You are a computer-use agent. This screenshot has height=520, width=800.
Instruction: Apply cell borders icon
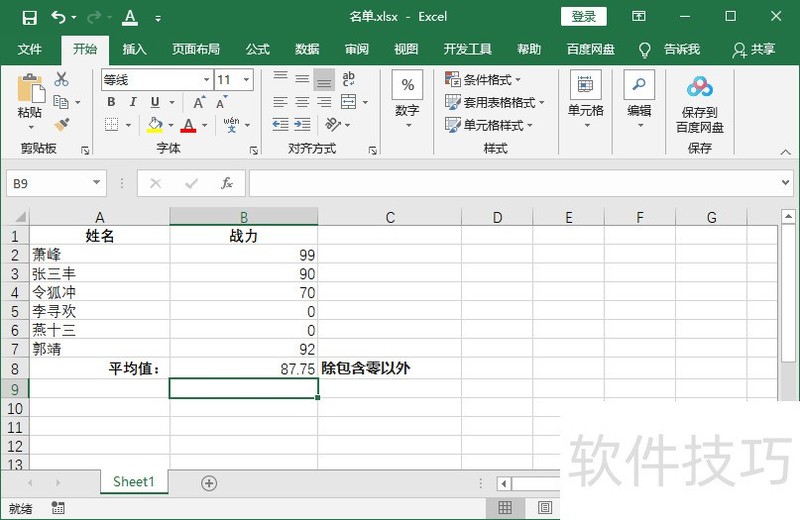pyautogui.click(x=111, y=125)
